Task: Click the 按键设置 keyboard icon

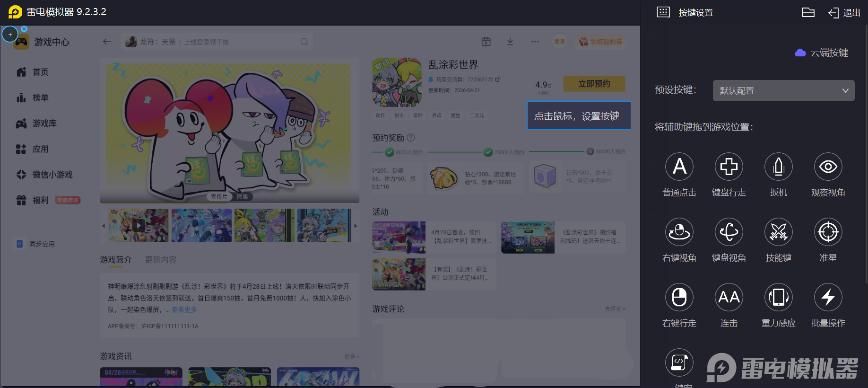Action: pyautogui.click(x=663, y=12)
